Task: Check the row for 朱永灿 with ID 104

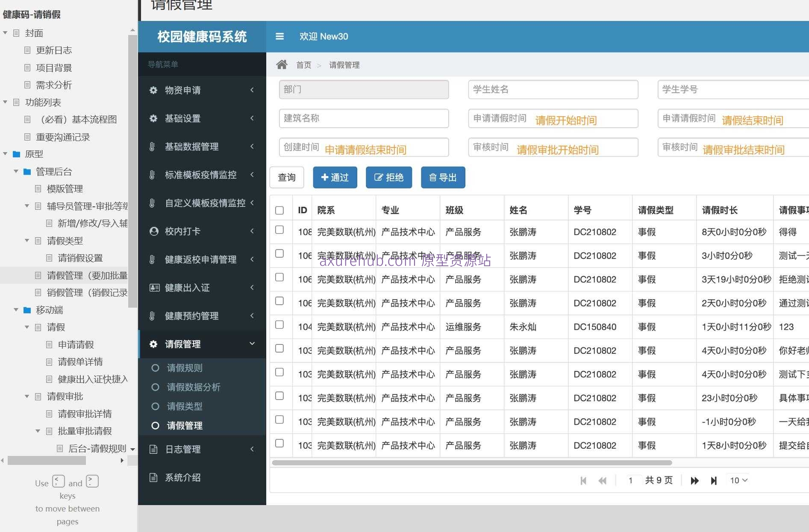Action: tap(280, 325)
